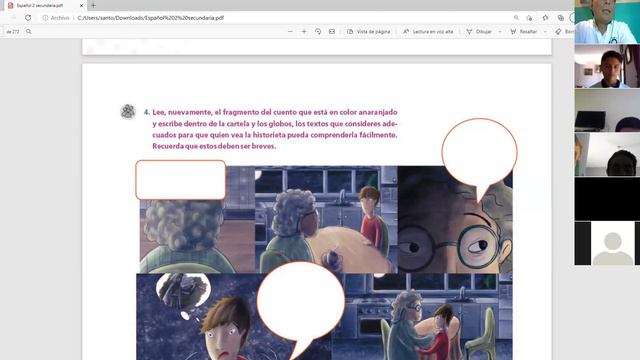The image size is (640, 360).
Task: Select the black video participant tile
Action: [607, 199]
